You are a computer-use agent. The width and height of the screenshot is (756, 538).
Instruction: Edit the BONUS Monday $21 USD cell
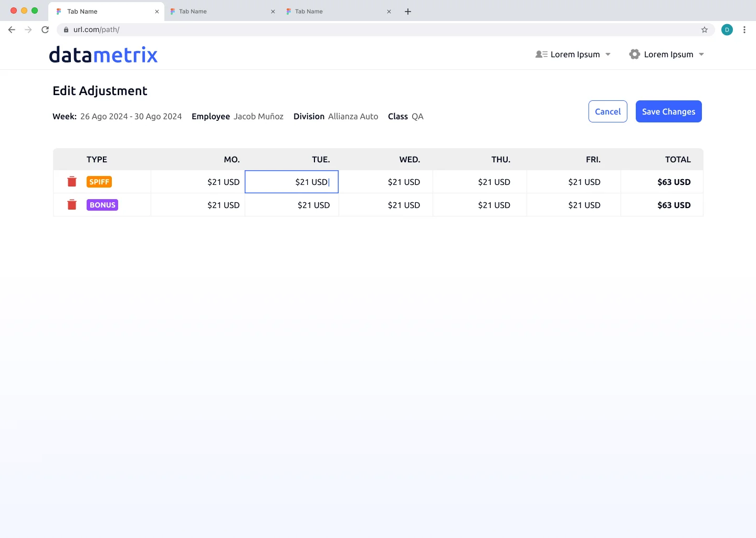click(198, 205)
